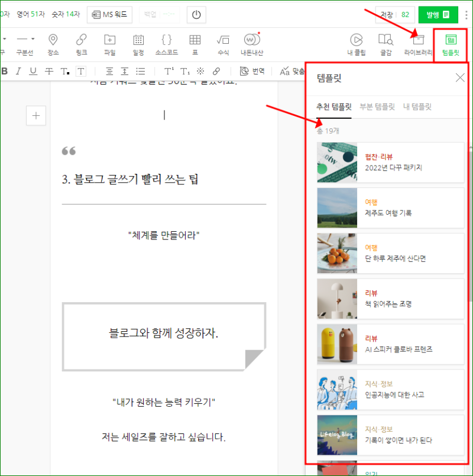Image resolution: width=473 pixels, height=476 pixels.
Task: Attach a 파일 file
Action: [109, 44]
